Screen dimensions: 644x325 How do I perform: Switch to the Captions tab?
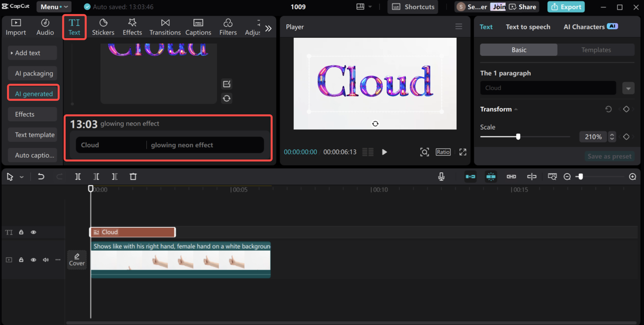(x=198, y=27)
